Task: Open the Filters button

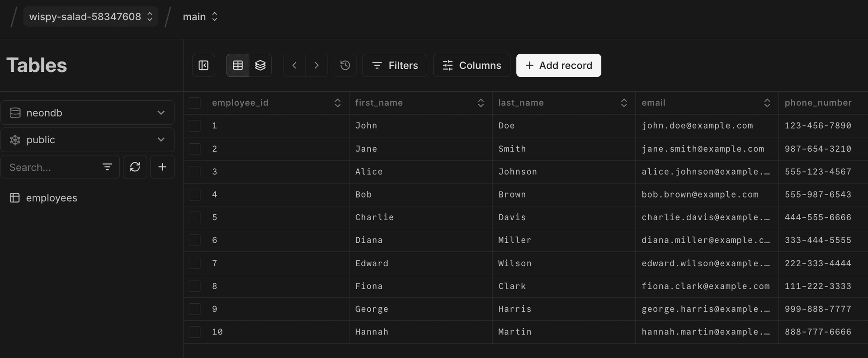Action: click(x=394, y=66)
